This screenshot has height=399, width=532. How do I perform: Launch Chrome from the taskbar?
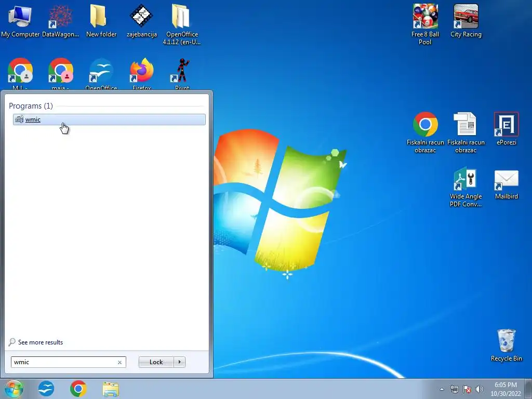78,389
